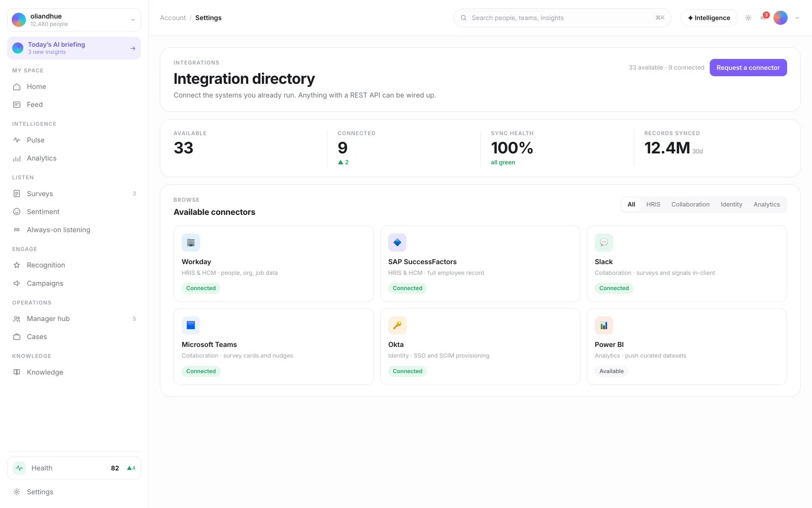The image size is (812, 508).
Task: Click the 100% sync health value
Action: point(512,148)
